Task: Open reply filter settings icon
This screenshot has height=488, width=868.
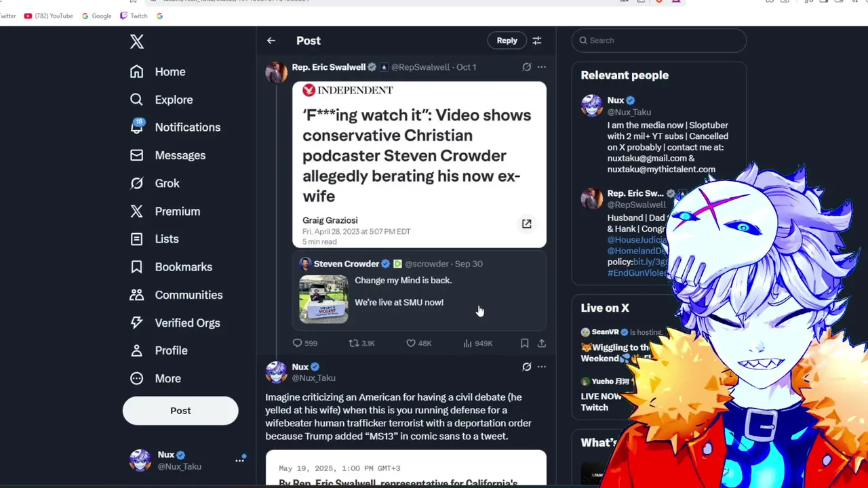Action: point(537,41)
